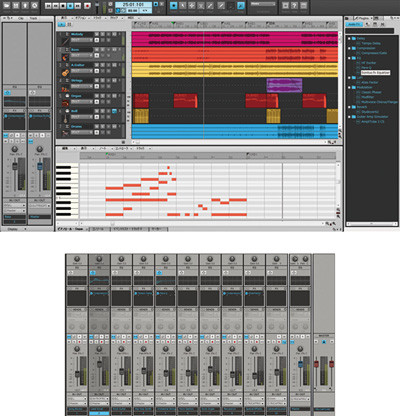Open the help question-mark icon in toolbar

pos(294,6)
